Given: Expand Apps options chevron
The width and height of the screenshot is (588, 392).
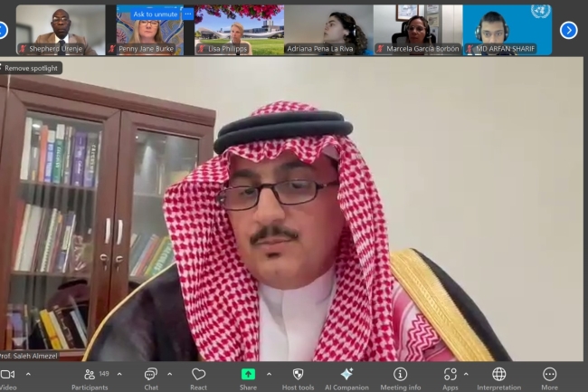Looking at the screenshot, I should click(466, 374).
